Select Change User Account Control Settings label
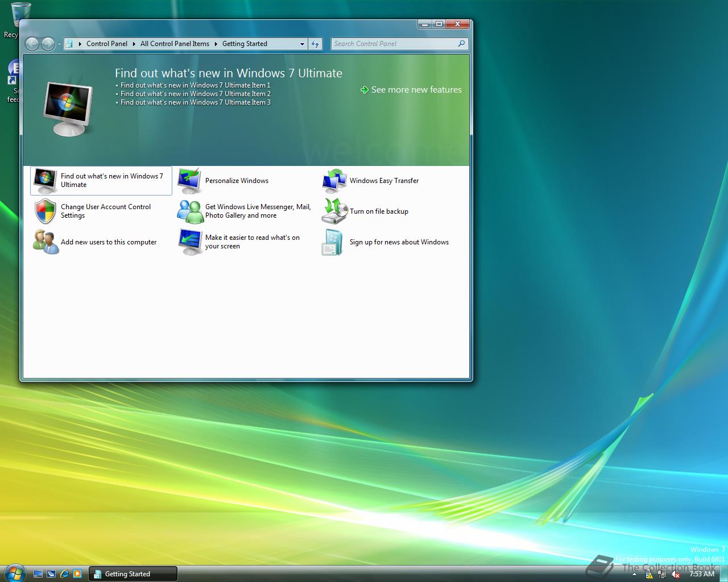Screen dimensions: 728x582 pos(106,211)
